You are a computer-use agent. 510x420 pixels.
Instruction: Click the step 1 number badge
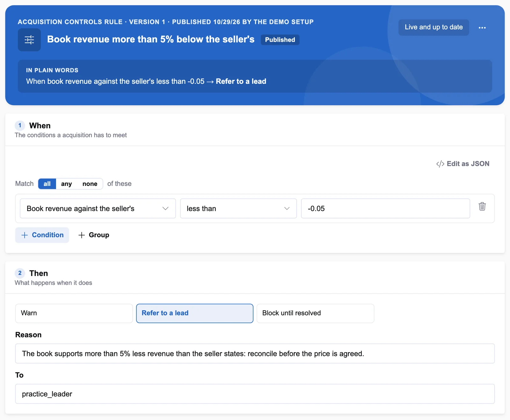[20, 125]
